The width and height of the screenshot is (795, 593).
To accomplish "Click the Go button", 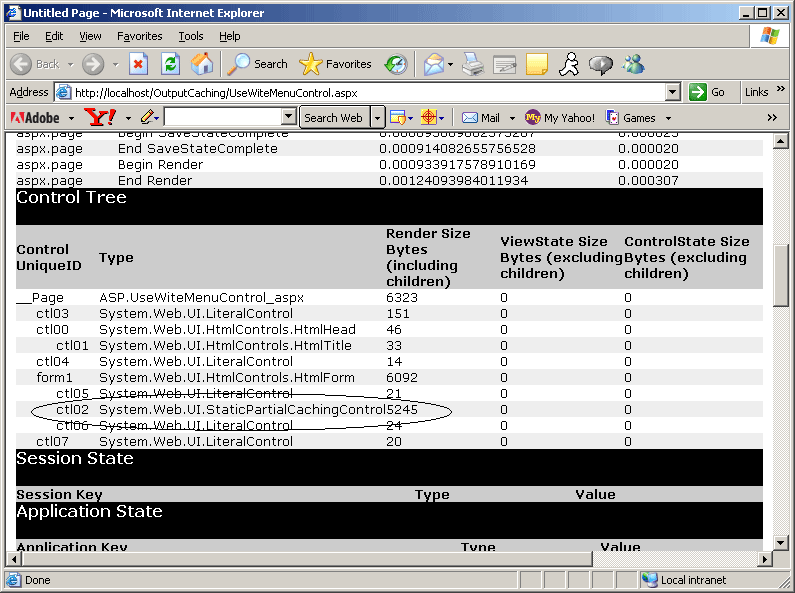I will (x=708, y=92).
